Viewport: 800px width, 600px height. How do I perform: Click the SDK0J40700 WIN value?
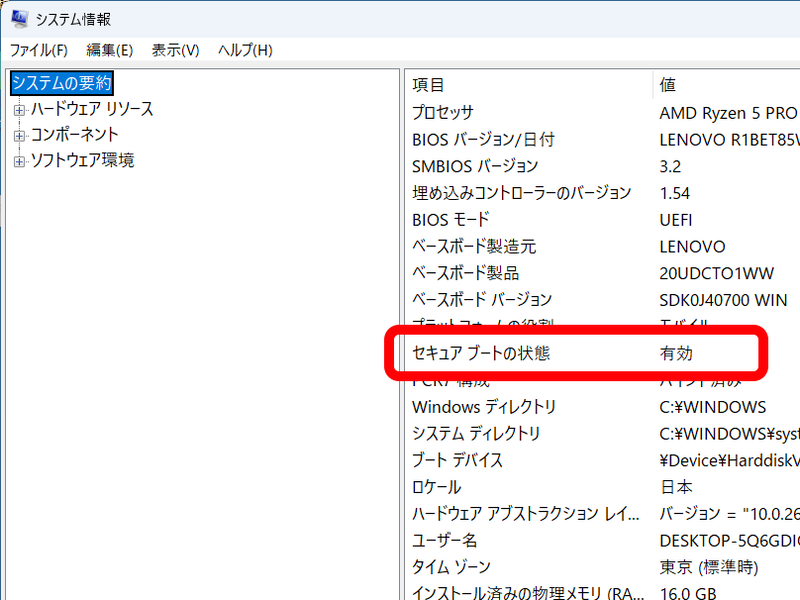723,300
